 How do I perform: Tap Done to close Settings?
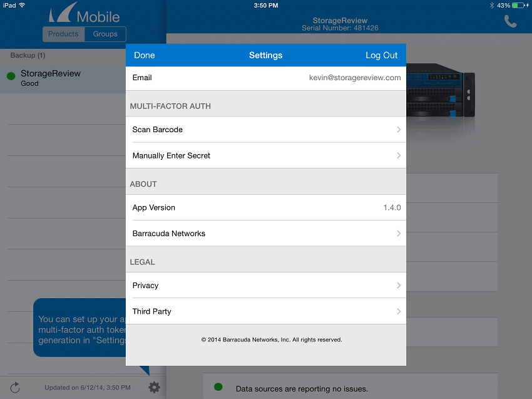145,55
